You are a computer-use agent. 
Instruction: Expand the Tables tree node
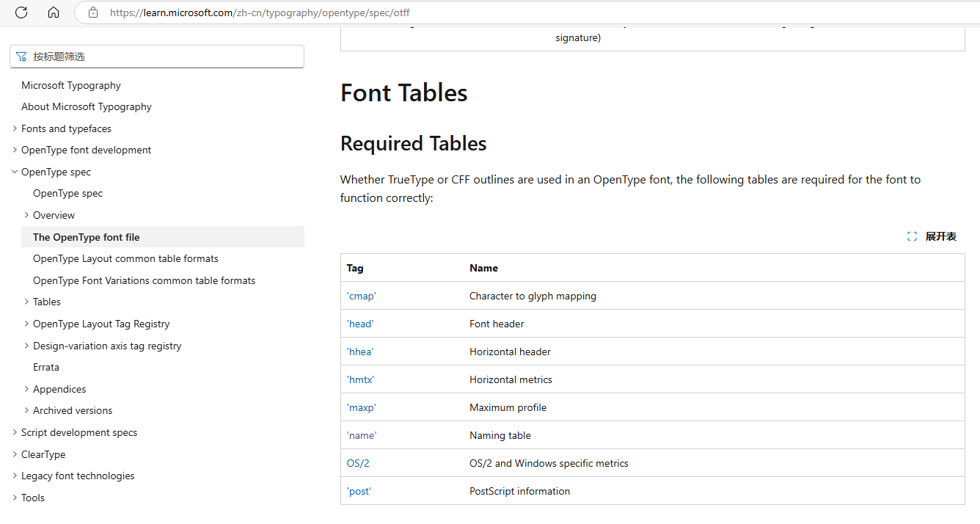pyautogui.click(x=26, y=302)
